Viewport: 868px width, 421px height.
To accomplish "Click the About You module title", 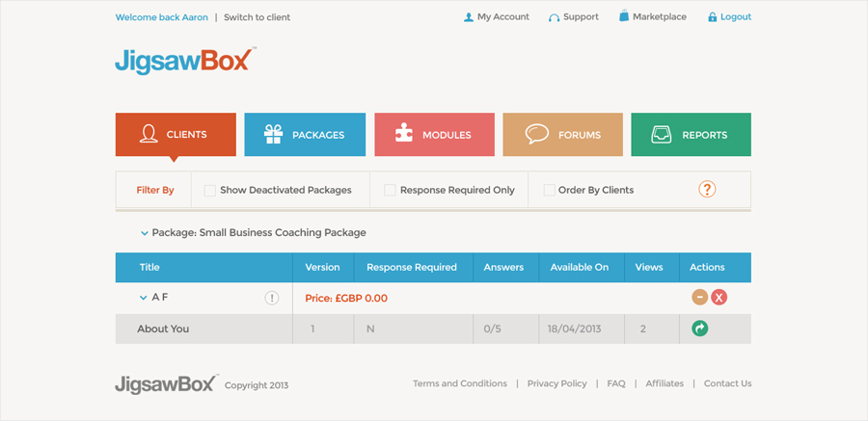I will point(163,329).
